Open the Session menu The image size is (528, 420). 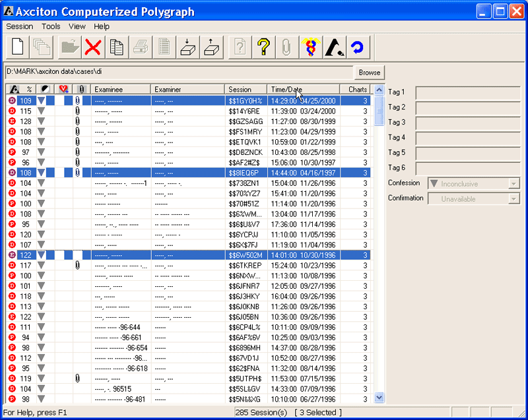click(x=20, y=26)
